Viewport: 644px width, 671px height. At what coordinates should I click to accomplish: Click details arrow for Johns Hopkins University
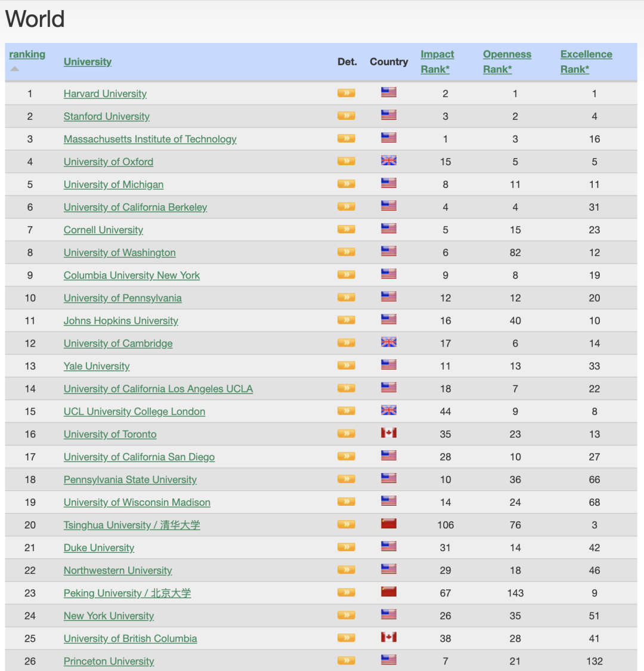346,320
